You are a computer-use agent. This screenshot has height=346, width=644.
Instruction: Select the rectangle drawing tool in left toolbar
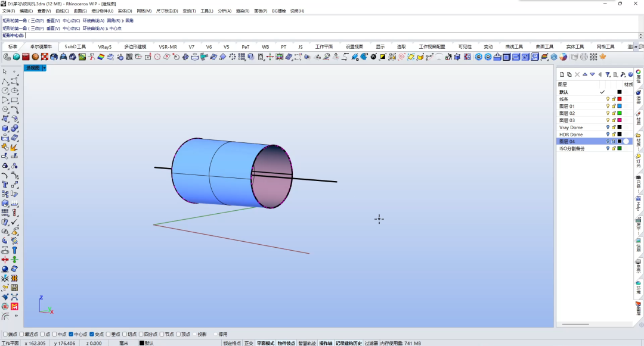[x=14, y=100]
